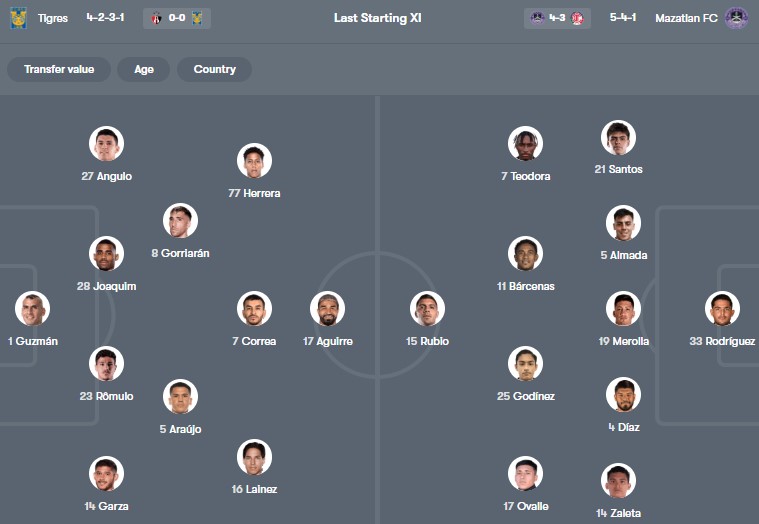Click Lainez's player photo
Screen dimensions: 759x524
[254, 457]
